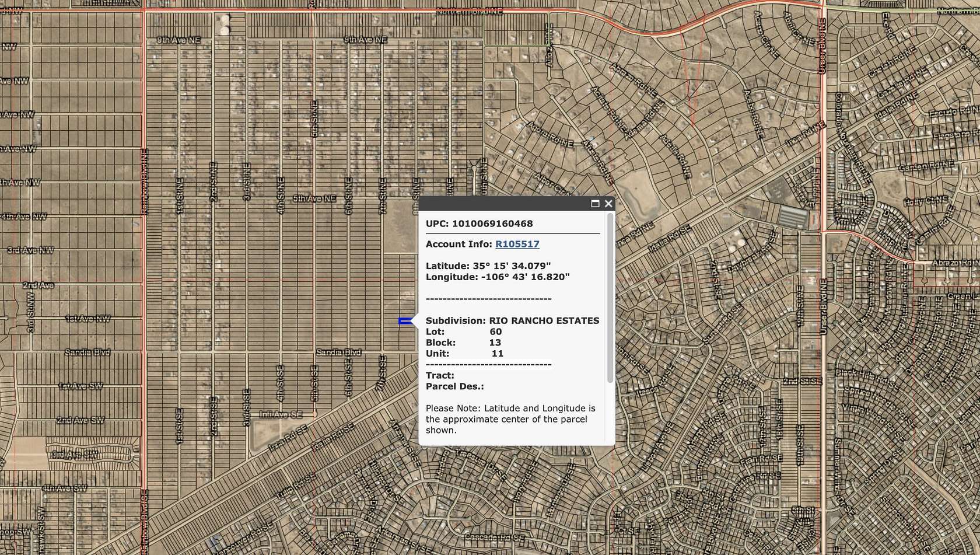Click the 2nd Ave SW map label
Viewport: 980px width, 555px height.
pos(80,420)
